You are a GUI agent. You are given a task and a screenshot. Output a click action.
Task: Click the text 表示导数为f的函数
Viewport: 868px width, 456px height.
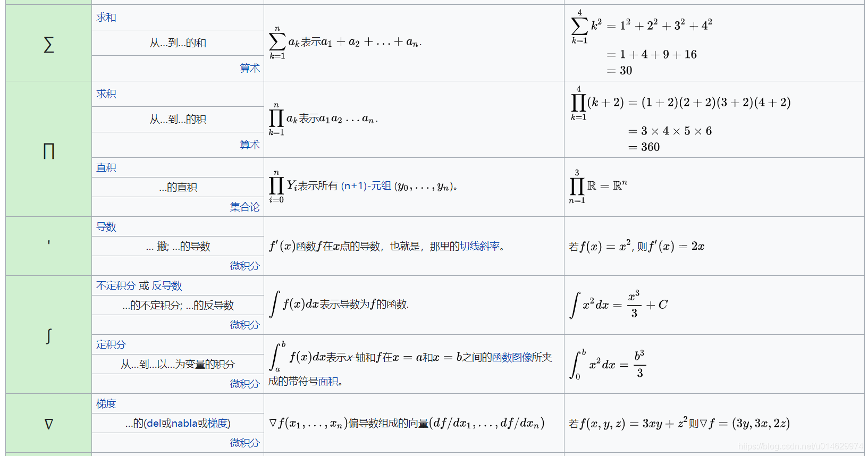(x=363, y=305)
